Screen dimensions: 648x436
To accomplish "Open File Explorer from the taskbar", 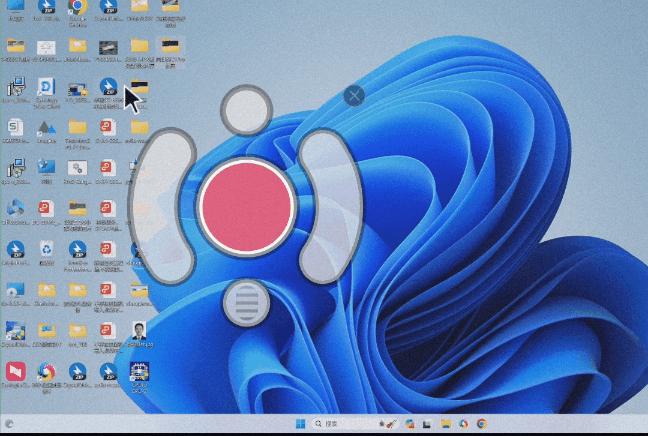I will [x=446, y=424].
